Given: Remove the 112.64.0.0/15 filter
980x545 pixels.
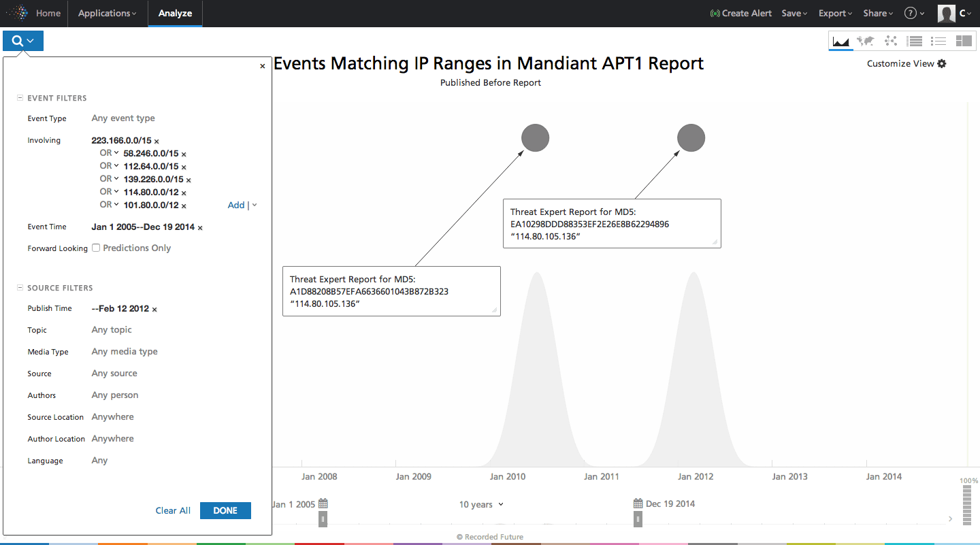Looking at the screenshot, I should pyautogui.click(x=184, y=167).
